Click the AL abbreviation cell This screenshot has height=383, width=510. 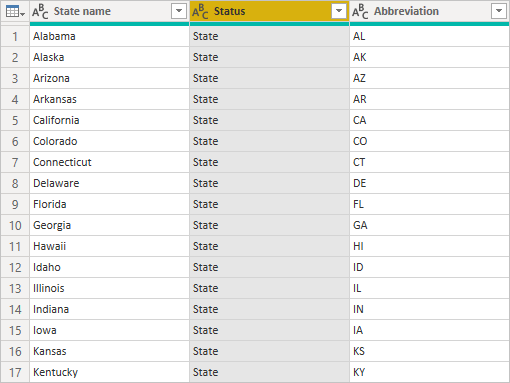coord(429,36)
